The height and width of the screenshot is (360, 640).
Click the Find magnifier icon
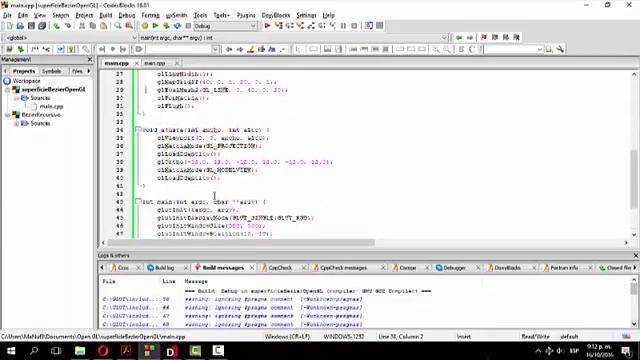click(x=118, y=26)
